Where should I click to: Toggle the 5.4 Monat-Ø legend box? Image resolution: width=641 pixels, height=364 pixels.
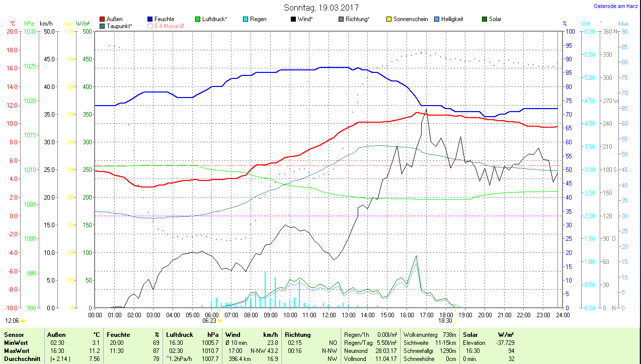150,26
